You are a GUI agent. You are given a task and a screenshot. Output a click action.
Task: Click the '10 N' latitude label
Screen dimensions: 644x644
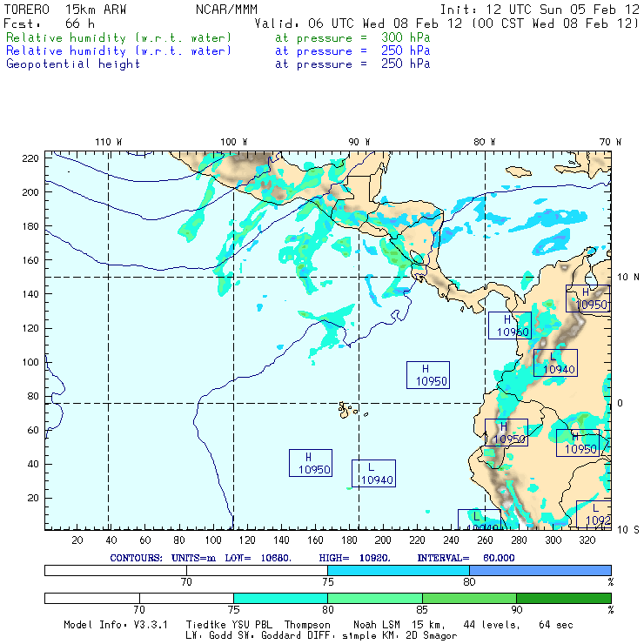tap(628, 278)
